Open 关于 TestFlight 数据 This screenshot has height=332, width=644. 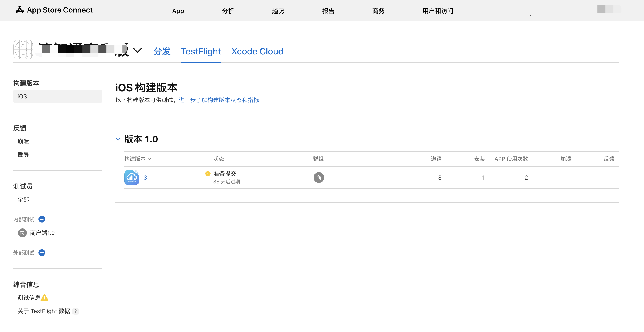(x=44, y=311)
